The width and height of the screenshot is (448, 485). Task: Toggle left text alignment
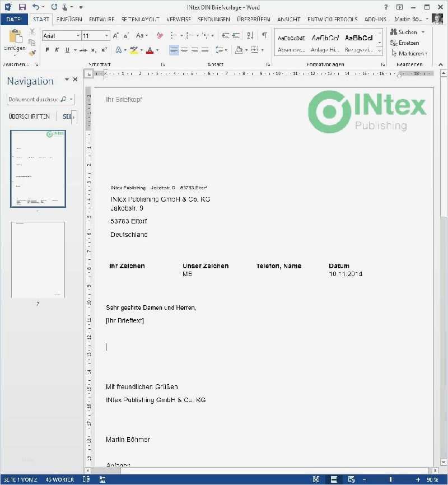point(174,50)
